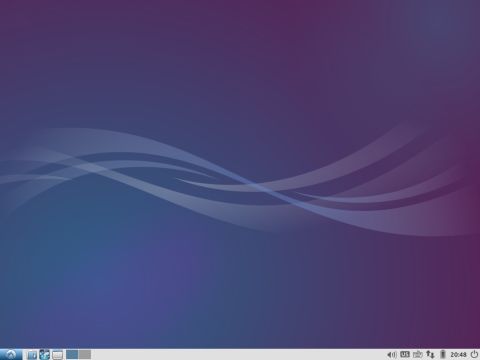The image size is (480, 360).
Task: Switch to the second gray workspace
Action: (x=85, y=354)
